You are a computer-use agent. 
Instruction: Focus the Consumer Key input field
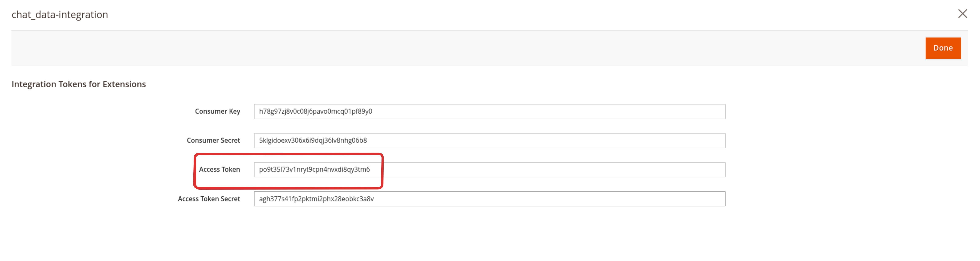489,112
